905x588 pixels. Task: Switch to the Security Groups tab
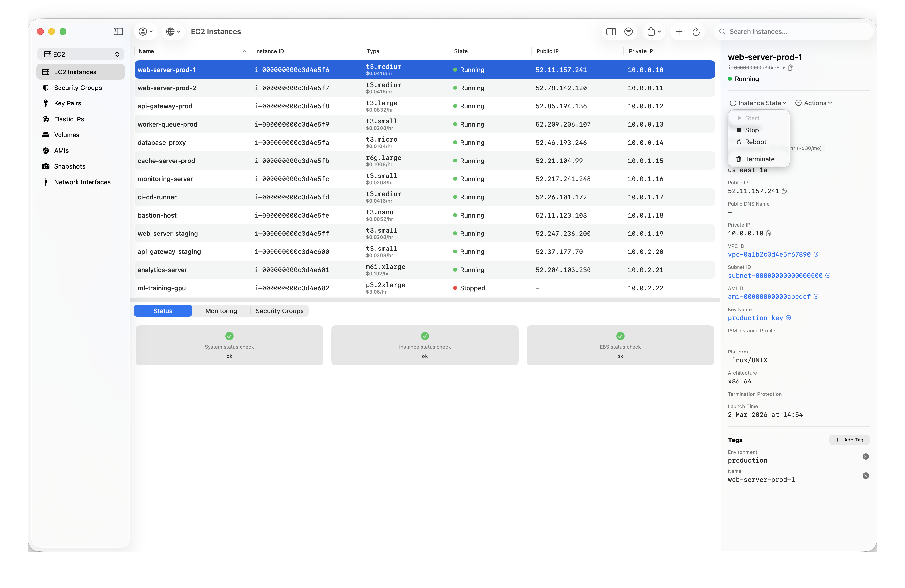point(279,311)
